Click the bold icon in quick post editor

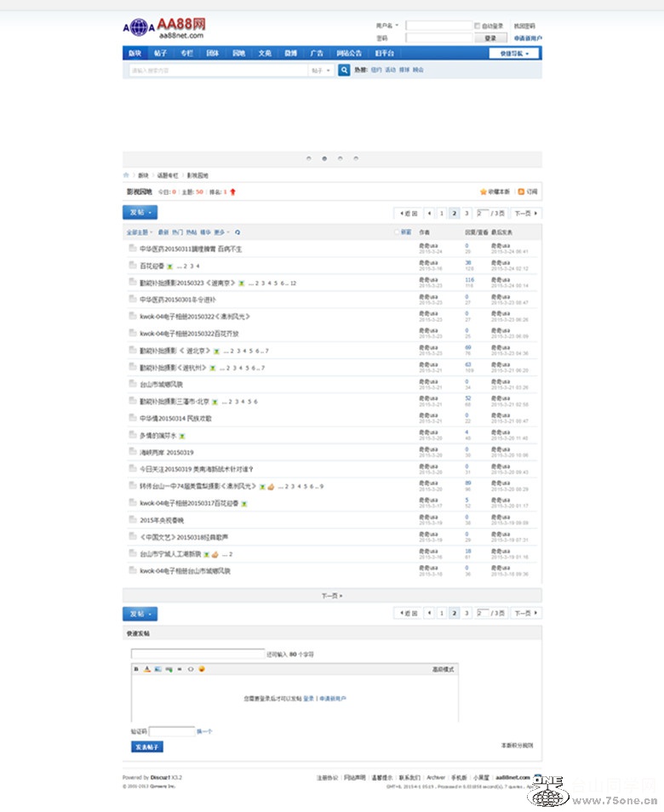click(x=136, y=669)
